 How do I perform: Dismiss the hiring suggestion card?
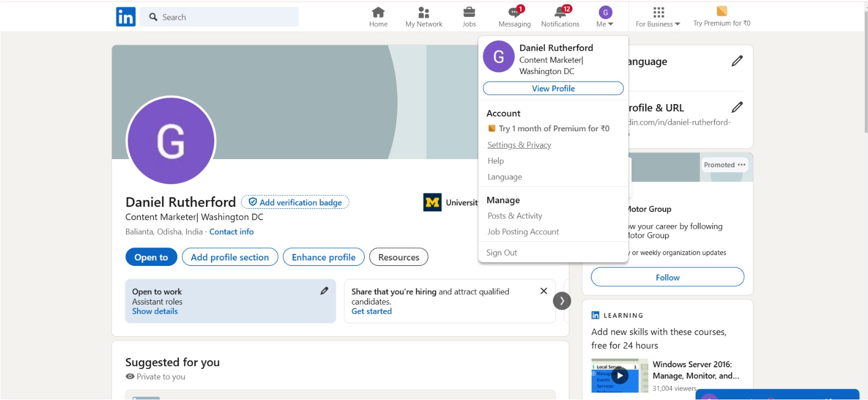(x=544, y=291)
